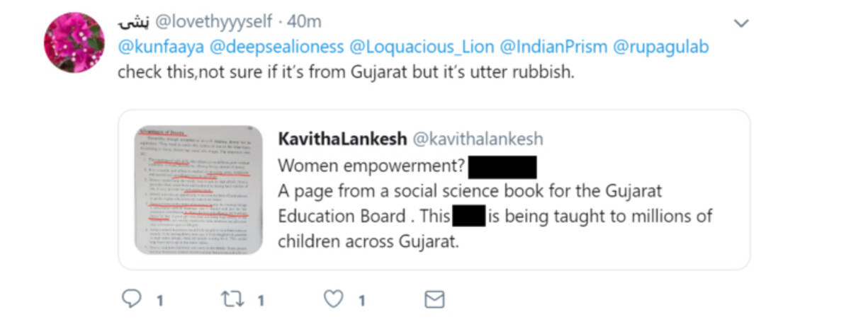Open the @lovethyyyself handle
Screen dimensions: 868x334
pos(214,22)
